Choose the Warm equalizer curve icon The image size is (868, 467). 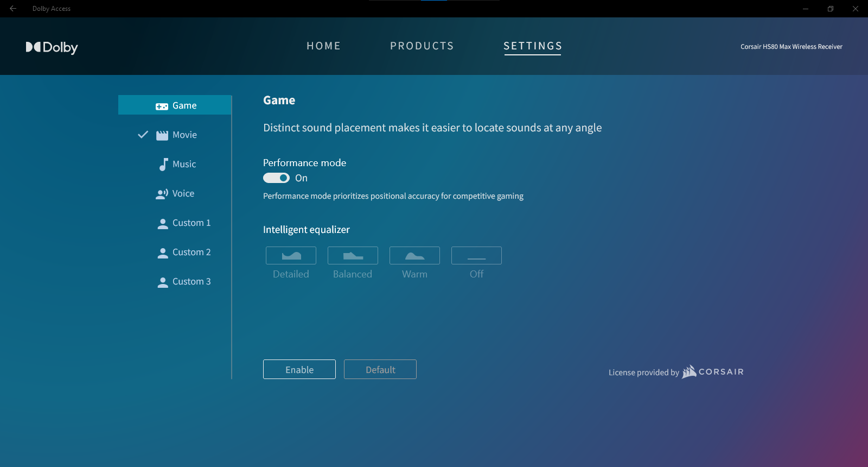[414, 255]
